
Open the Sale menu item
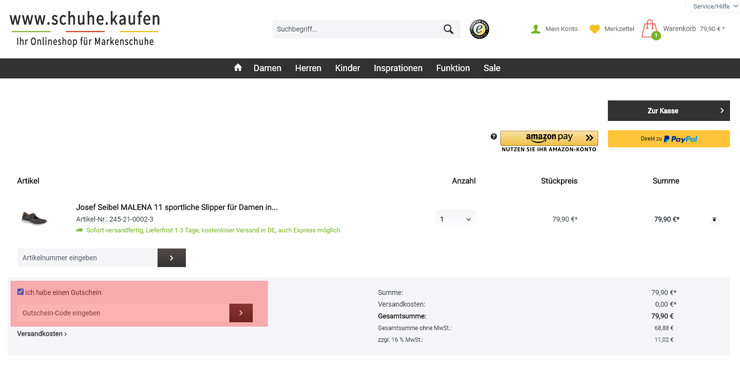(492, 68)
